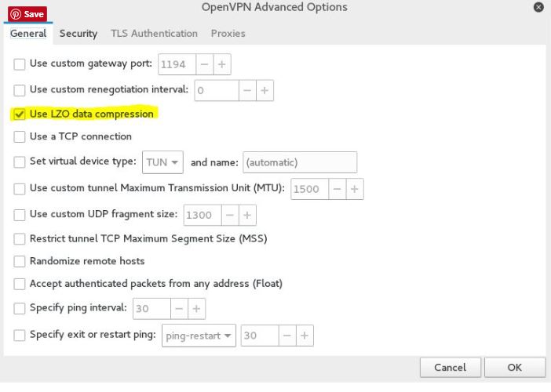This screenshot has height=392, width=551.
Task: Increase ping interval with plus button
Action: [x=197, y=309]
